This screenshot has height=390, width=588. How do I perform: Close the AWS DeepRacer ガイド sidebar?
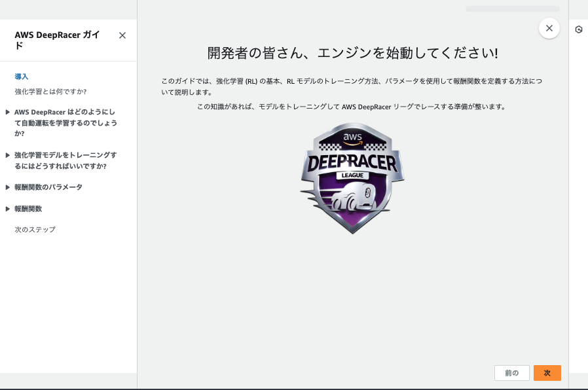tap(122, 35)
